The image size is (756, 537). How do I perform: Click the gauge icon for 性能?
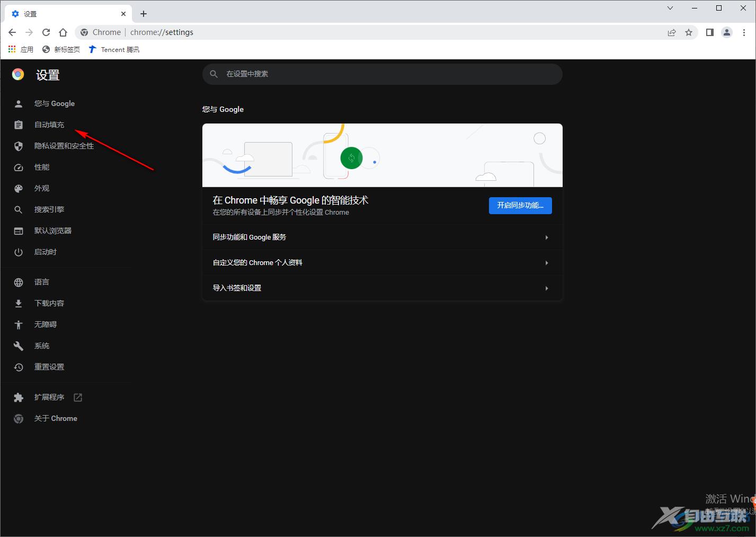click(x=19, y=167)
